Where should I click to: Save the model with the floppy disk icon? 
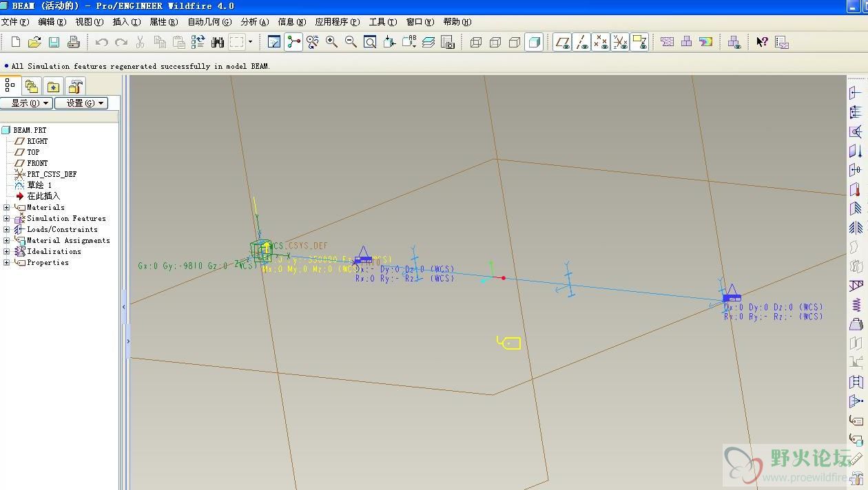(54, 43)
